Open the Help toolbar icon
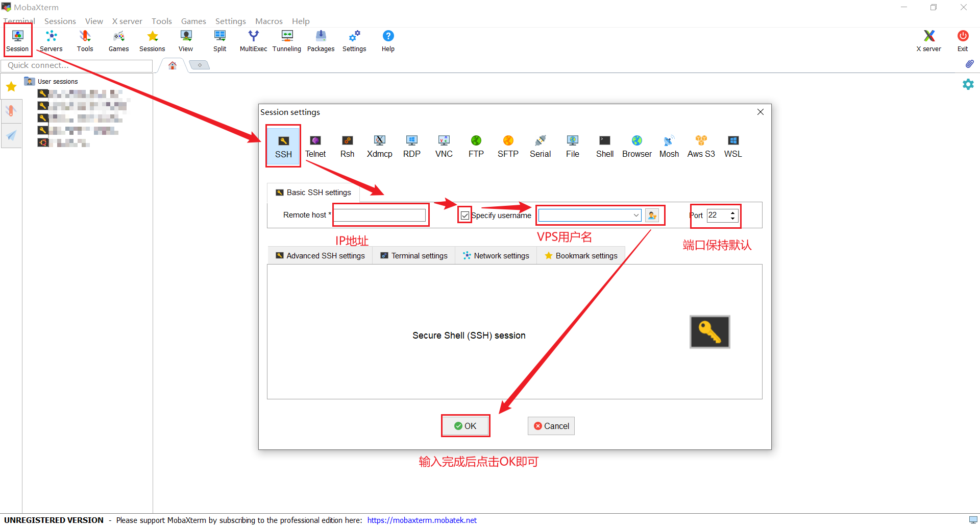980x526 pixels. 388,41
